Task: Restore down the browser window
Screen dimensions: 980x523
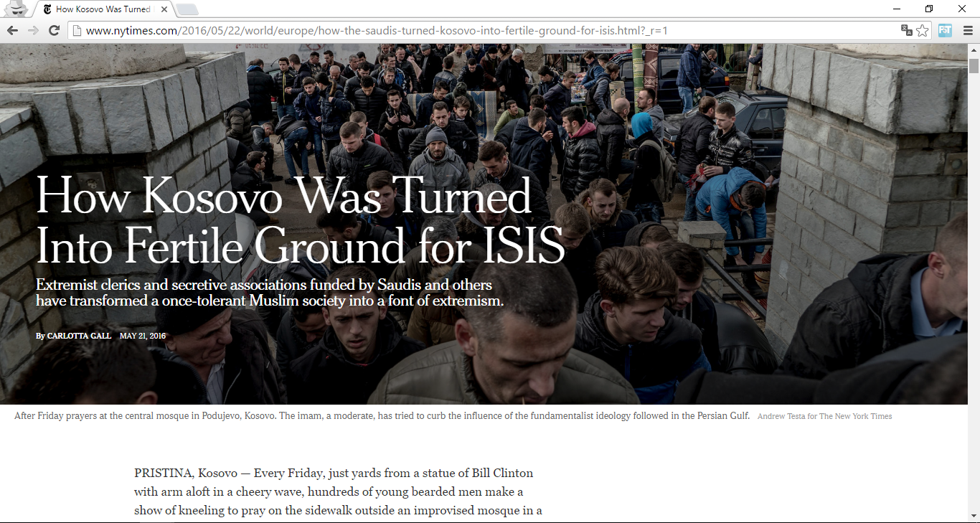Action: (929, 9)
